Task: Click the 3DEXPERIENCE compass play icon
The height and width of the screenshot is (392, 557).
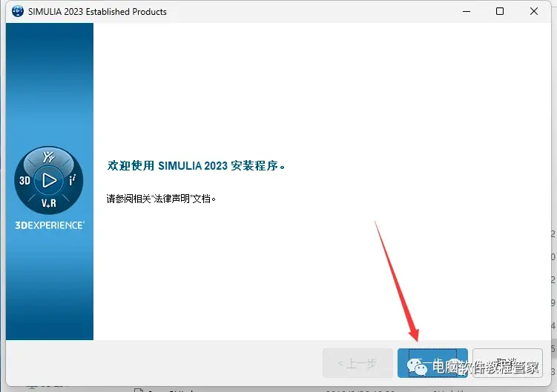Action: click(49, 180)
